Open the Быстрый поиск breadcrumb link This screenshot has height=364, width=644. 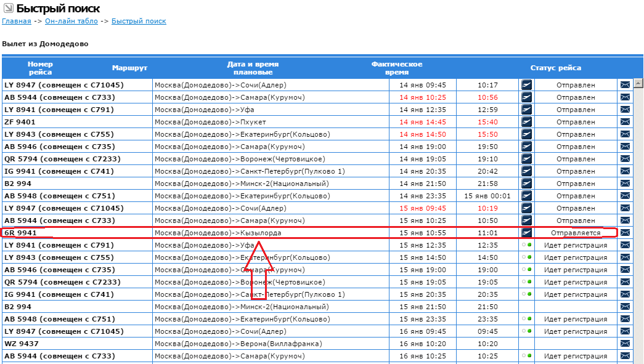click(x=139, y=21)
